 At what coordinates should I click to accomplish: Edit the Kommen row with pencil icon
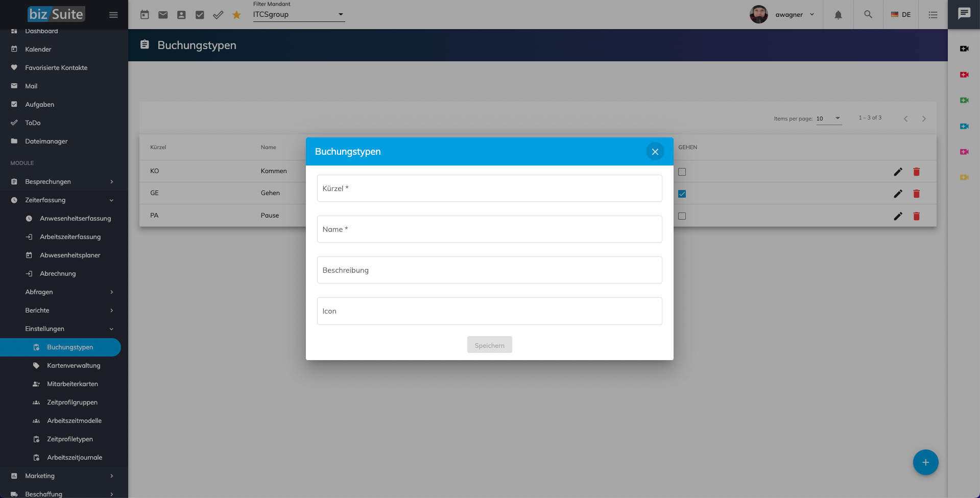tap(898, 172)
